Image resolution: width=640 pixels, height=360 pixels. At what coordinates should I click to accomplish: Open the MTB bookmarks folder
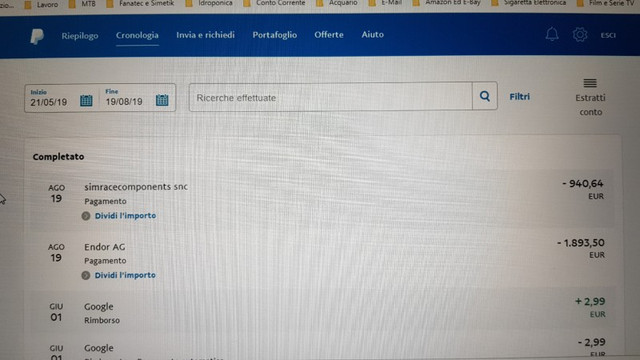coord(82,4)
